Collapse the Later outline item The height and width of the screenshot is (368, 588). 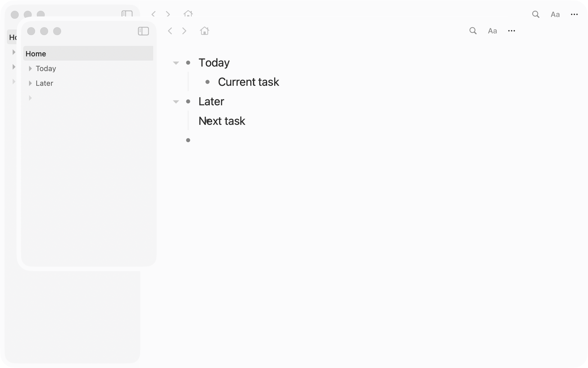click(x=176, y=102)
